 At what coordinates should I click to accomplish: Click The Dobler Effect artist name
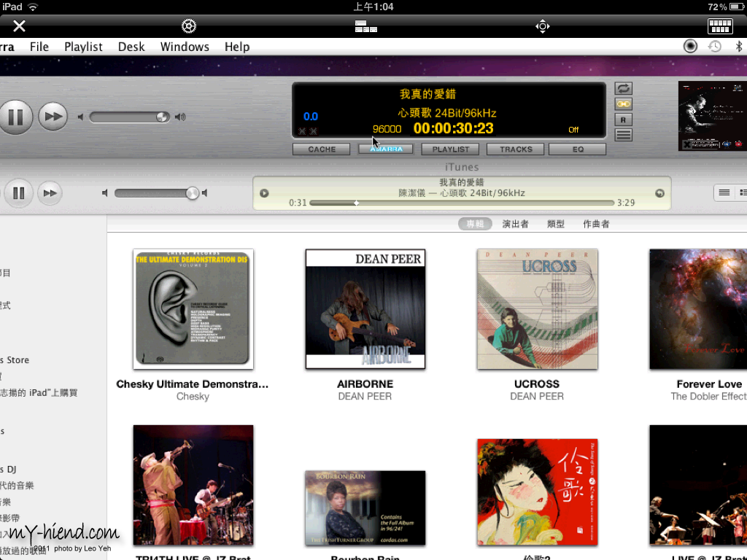click(x=708, y=396)
